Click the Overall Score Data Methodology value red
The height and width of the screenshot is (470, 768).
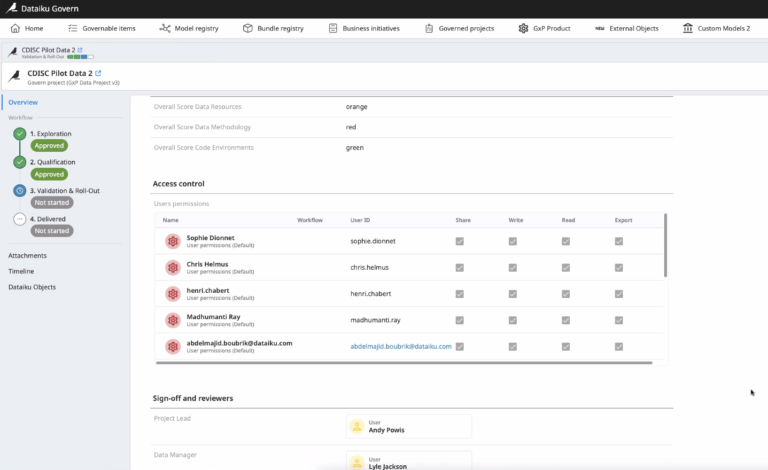[351, 127]
